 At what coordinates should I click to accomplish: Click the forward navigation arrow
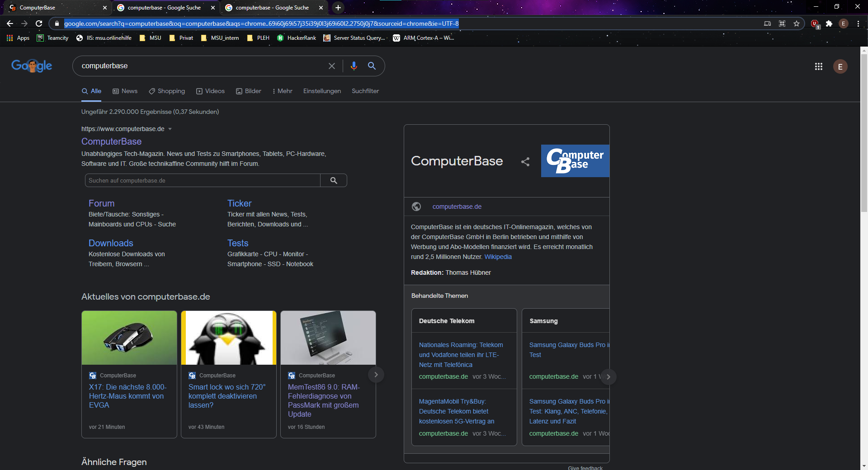[24, 23]
